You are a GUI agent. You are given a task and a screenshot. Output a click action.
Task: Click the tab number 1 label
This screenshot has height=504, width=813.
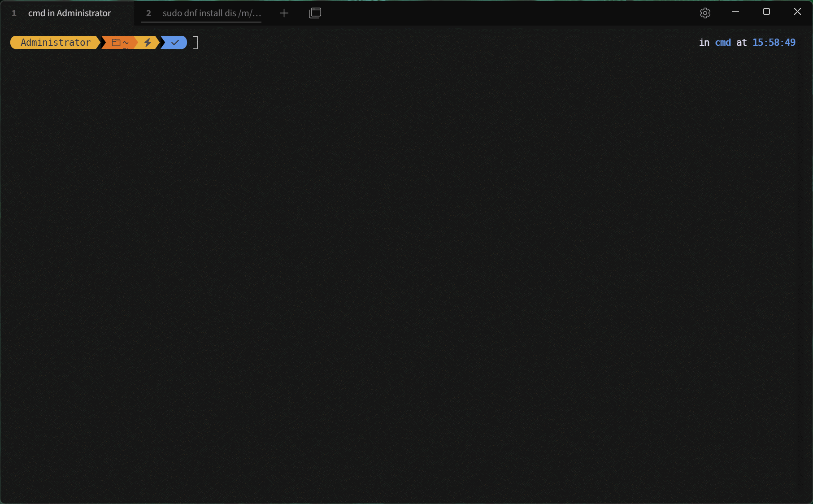point(14,13)
